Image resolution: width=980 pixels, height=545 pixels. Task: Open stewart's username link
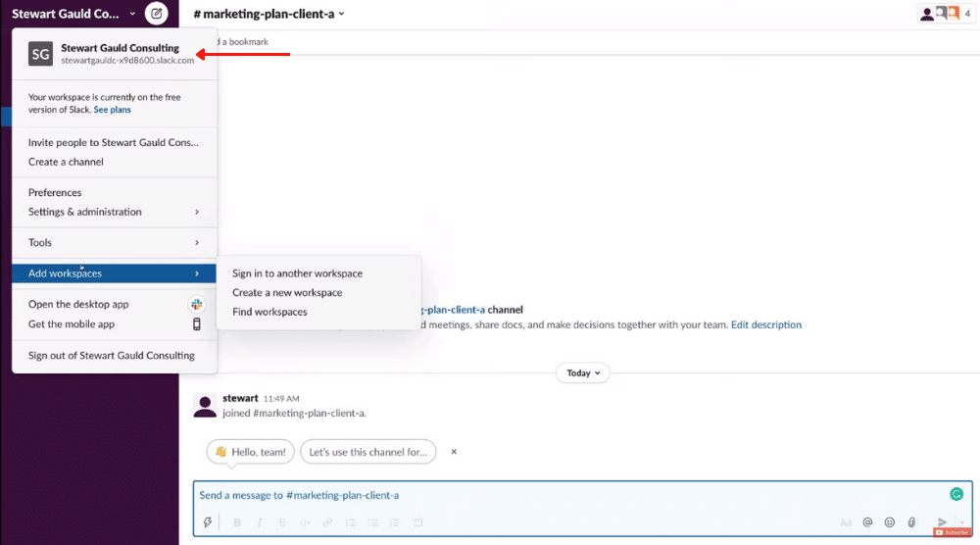(x=240, y=398)
